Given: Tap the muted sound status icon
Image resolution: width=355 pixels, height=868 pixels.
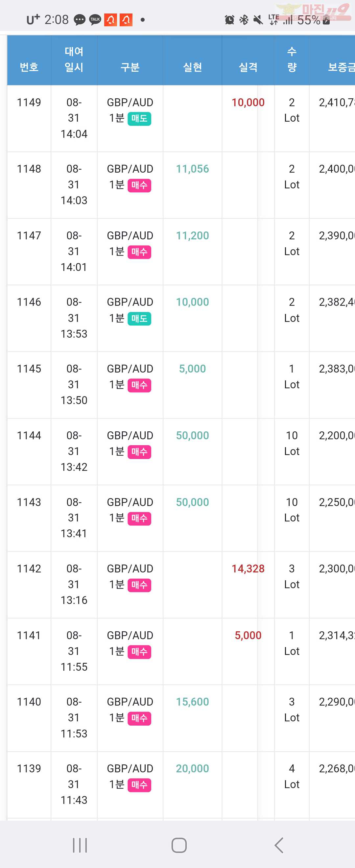Looking at the screenshot, I should (258, 20).
